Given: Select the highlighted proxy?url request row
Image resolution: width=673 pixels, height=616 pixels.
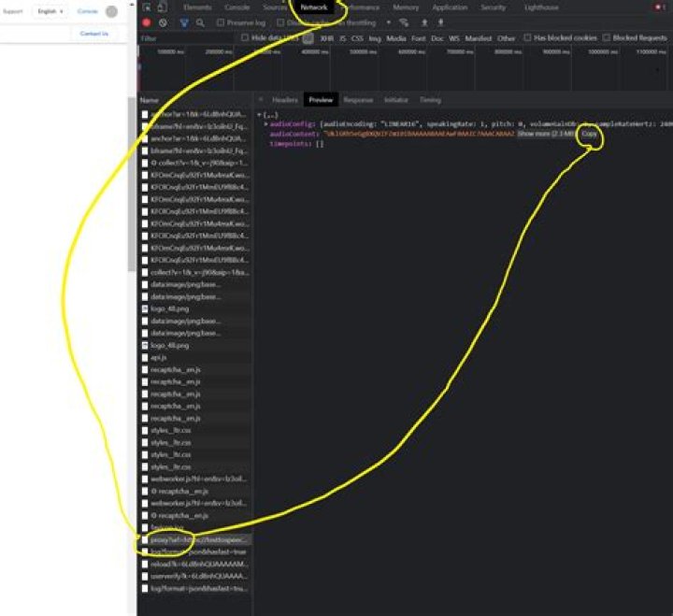Looking at the screenshot, I should (195, 539).
